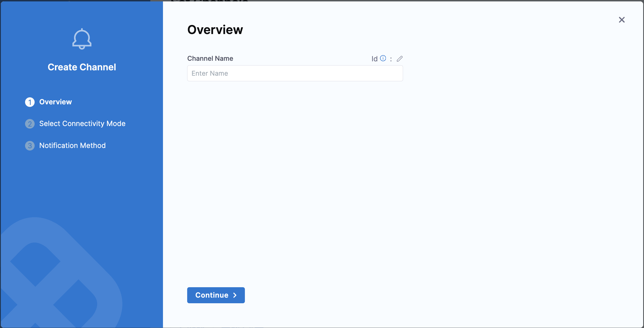This screenshot has height=328, width=644.
Task: Click the step 3 number circle
Action: pos(30,146)
